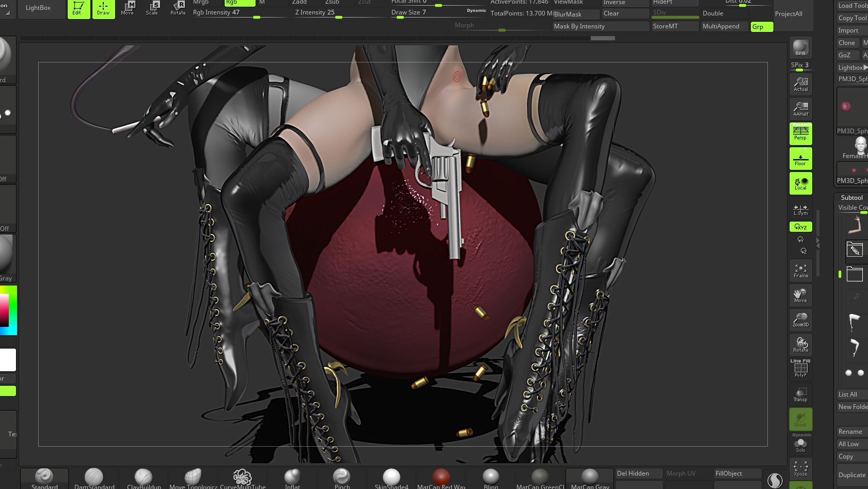868x489 pixels.
Task: Open the LightBox browser
Action: tap(38, 8)
